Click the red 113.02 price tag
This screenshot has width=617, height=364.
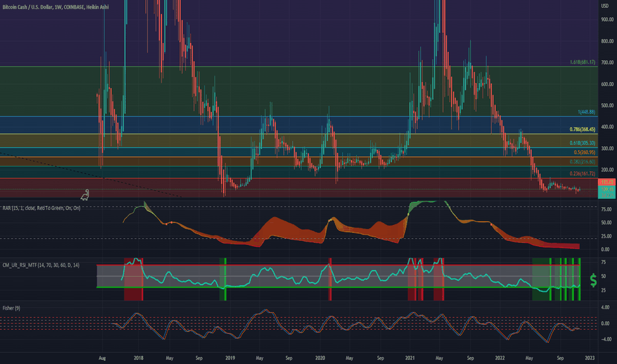tap(606, 182)
